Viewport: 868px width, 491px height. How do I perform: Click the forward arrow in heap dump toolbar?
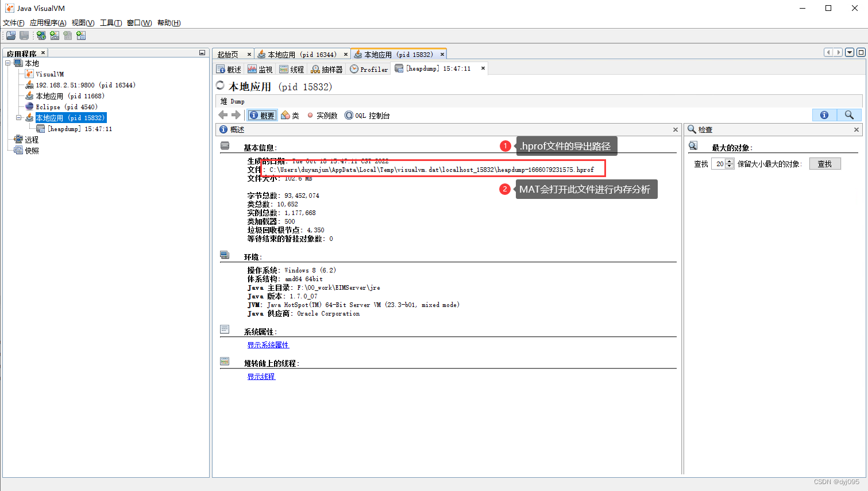(236, 115)
